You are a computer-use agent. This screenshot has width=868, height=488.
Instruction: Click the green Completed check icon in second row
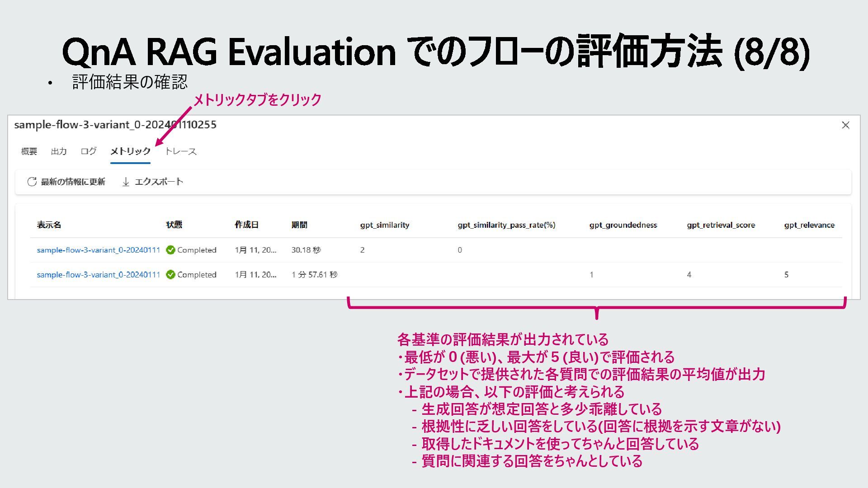170,275
